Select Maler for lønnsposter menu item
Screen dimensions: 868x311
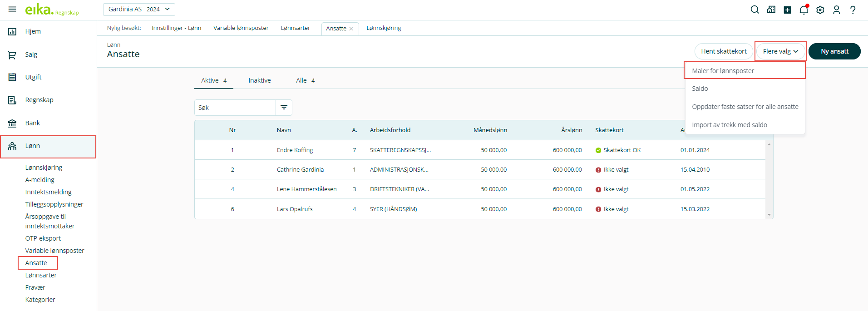pyautogui.click(x=723, y=71)
